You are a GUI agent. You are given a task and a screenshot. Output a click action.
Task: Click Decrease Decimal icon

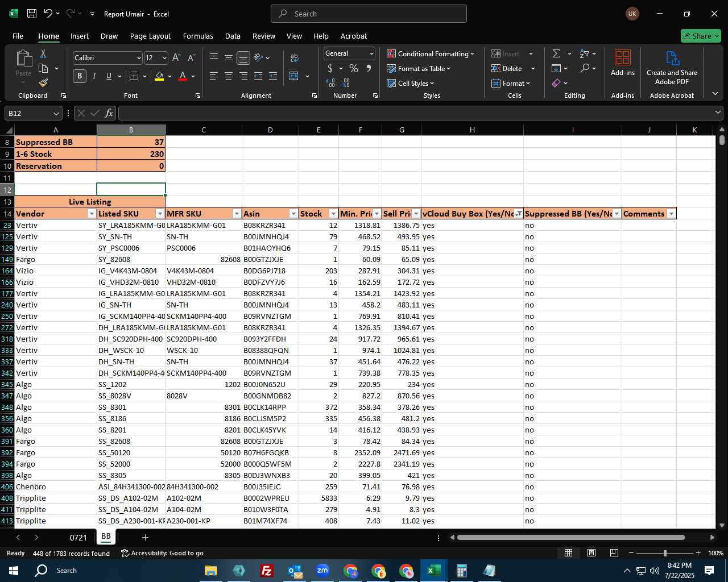346,83
